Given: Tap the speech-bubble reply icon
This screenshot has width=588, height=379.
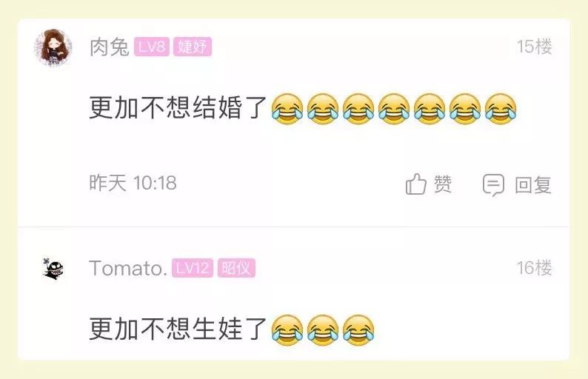Looking at the screenshot, I should point(493,185).
